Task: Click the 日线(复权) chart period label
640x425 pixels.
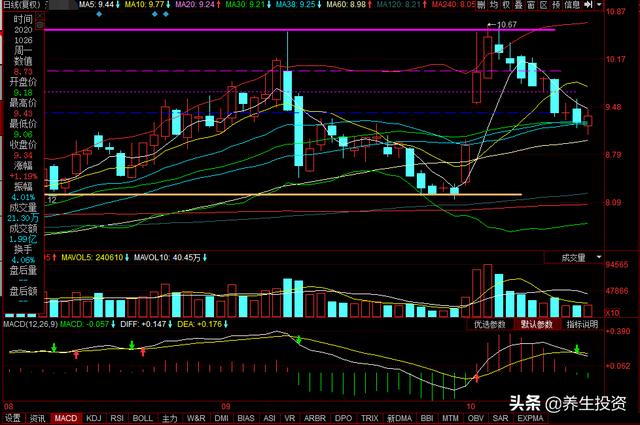Action: pyautogui.click(x=23, y=4)
